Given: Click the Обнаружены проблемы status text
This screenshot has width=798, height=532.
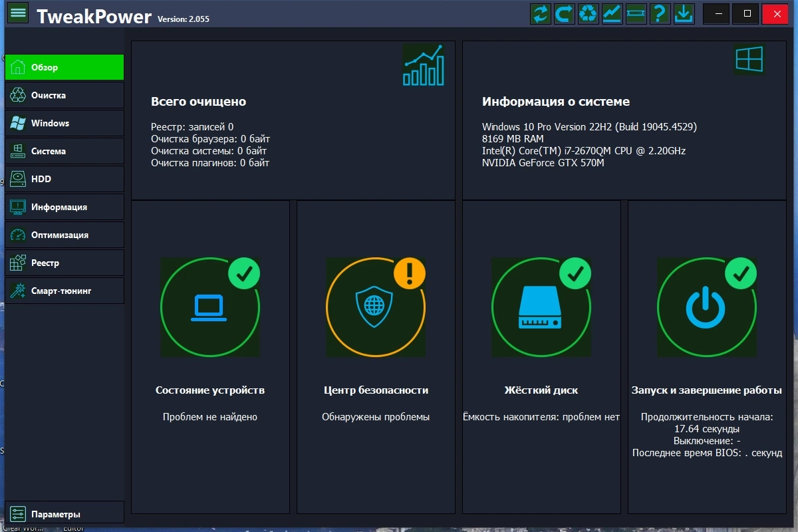Looking at the screenshot, I should click(376, 417).
